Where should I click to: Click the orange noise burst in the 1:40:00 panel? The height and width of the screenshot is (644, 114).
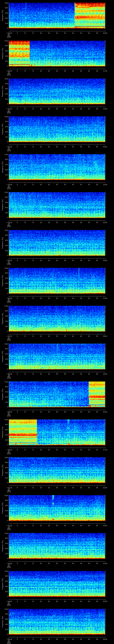(x=23, y=432)
